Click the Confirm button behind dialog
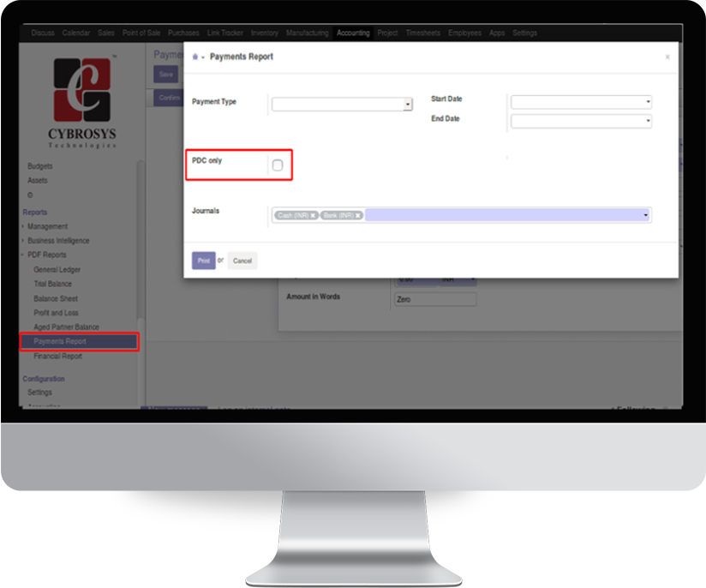706x588 pixels. coord(169,98)
